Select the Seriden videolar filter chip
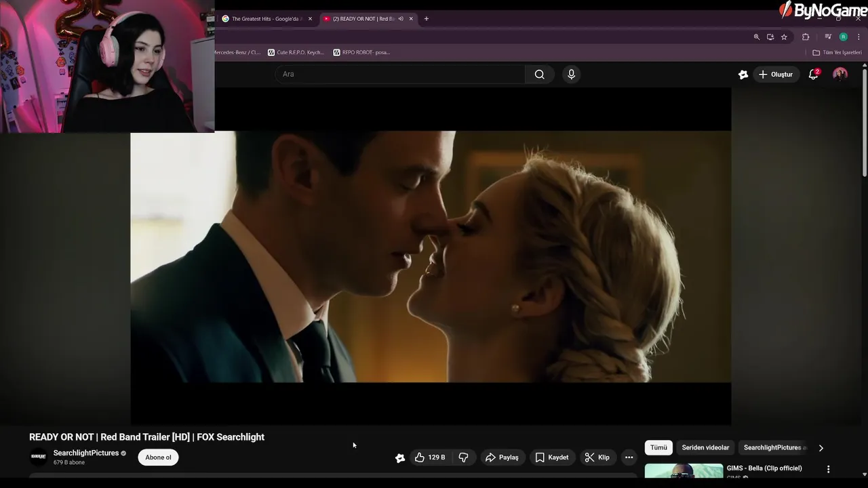The image size is (868, 488). [705, 448]
